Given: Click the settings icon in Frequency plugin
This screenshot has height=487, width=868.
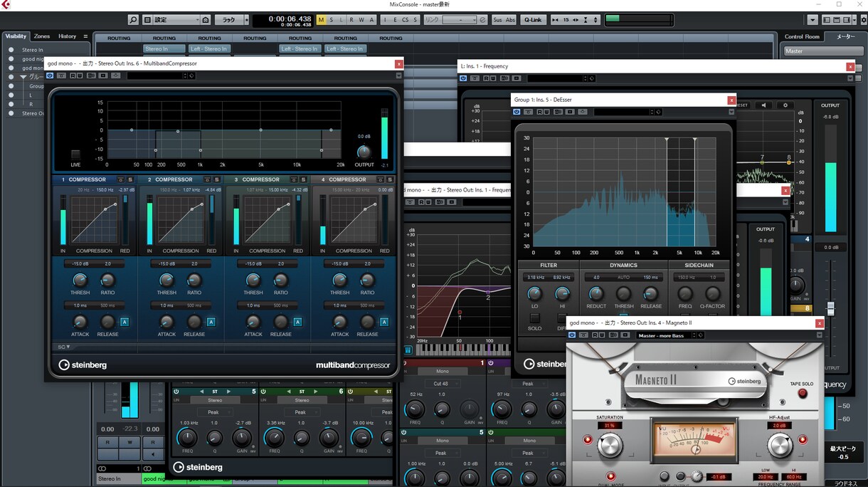Looking at the screenshot, I should tap(785, 105).
